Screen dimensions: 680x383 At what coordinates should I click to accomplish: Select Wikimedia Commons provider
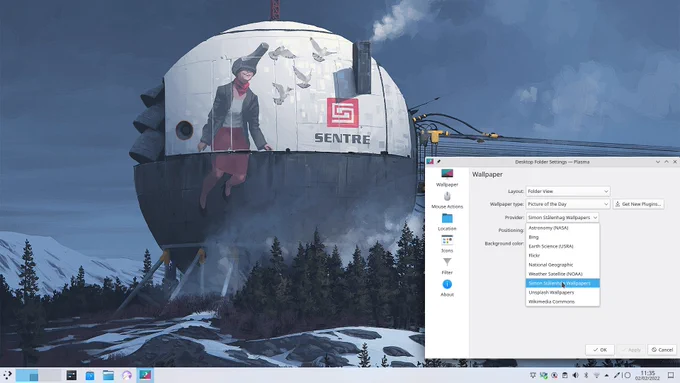[562, 301]
